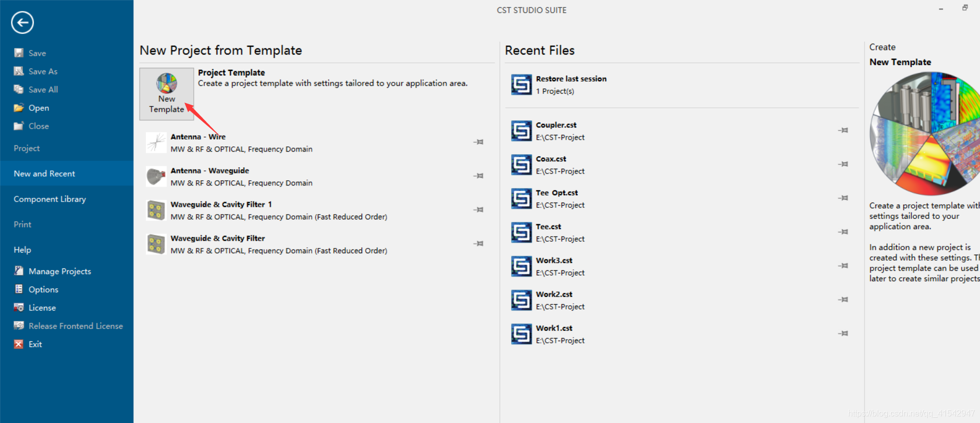
Task: Select the Antenna - Wire template title
Action: pyautogui.click(x=198, y=136)
